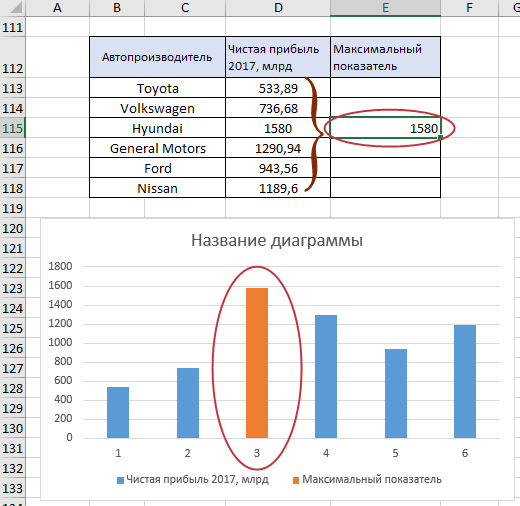Click the 'Максимальный показатель' legend entry
The image size is (520, 506).
(367, 480)
